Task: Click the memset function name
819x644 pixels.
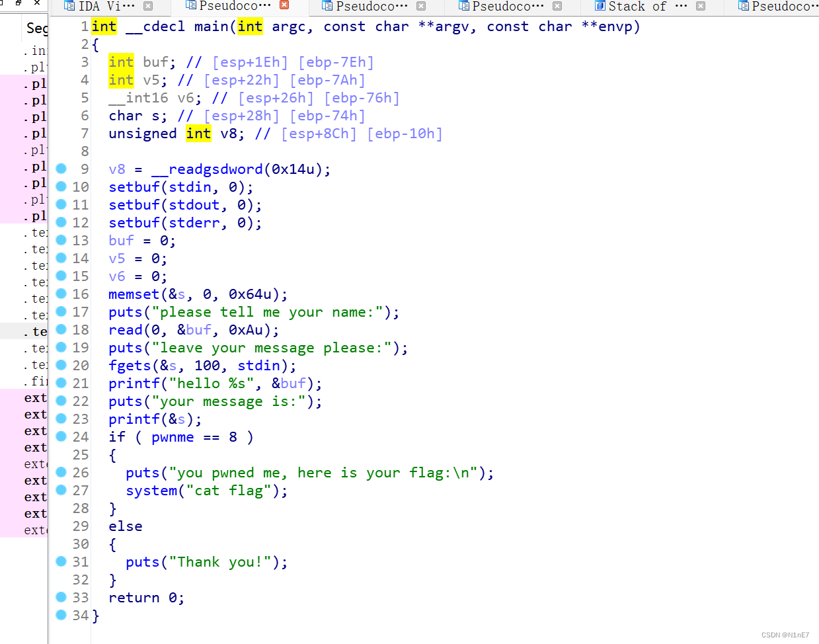Action: pyautogui.click(x=134, y=294)
